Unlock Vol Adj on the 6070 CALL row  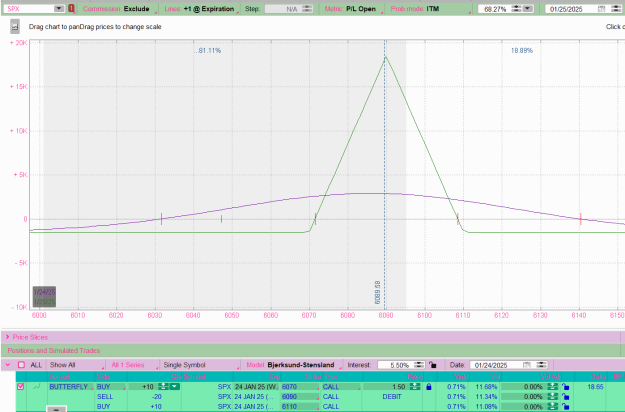pyautogui.click(x=565, y=386)
